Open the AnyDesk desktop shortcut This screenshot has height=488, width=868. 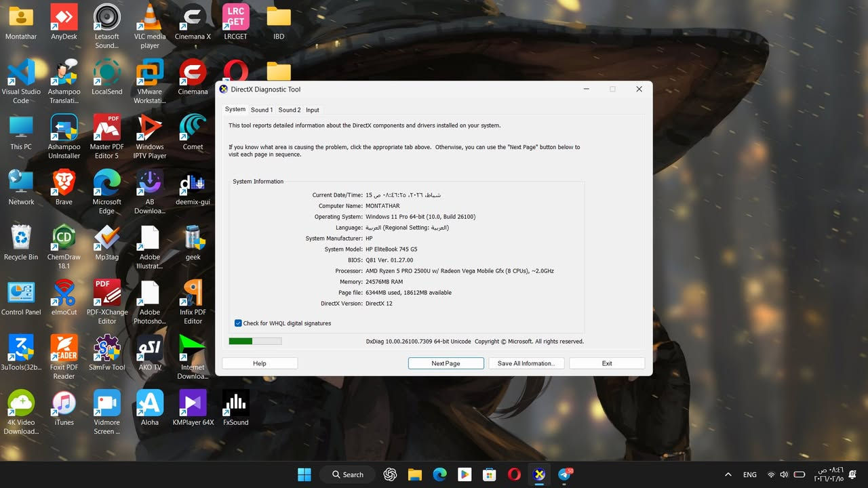[x=64, y=18]
